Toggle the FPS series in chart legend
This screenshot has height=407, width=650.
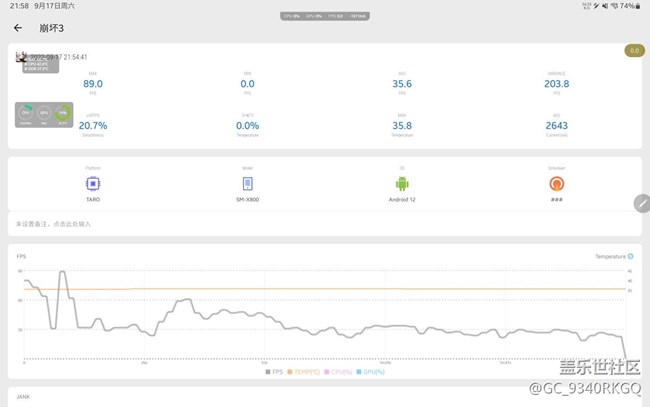click(274, 372)
